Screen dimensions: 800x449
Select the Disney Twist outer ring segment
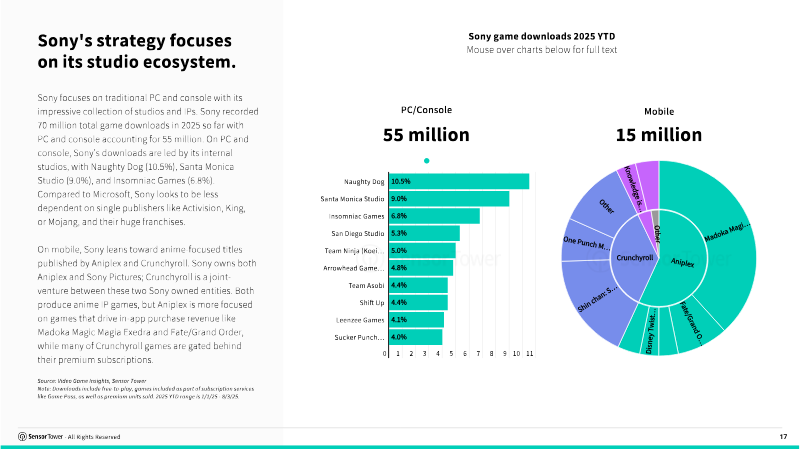[651, 332]
